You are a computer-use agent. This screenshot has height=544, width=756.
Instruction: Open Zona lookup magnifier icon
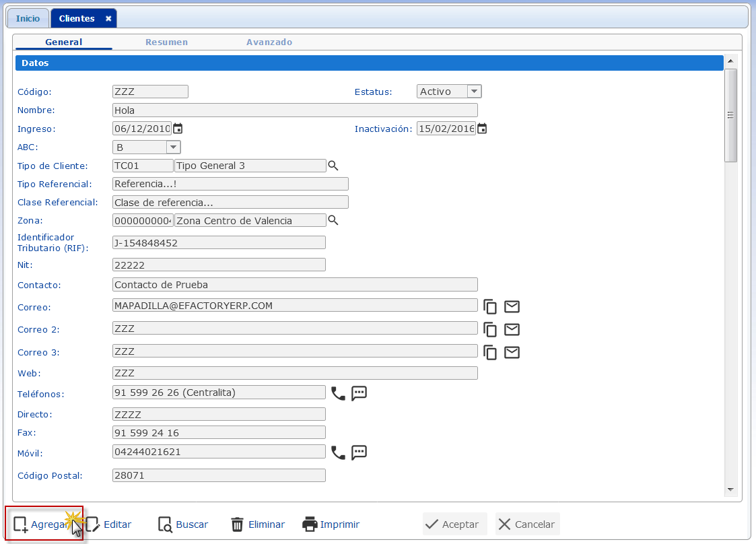(333, 220)
